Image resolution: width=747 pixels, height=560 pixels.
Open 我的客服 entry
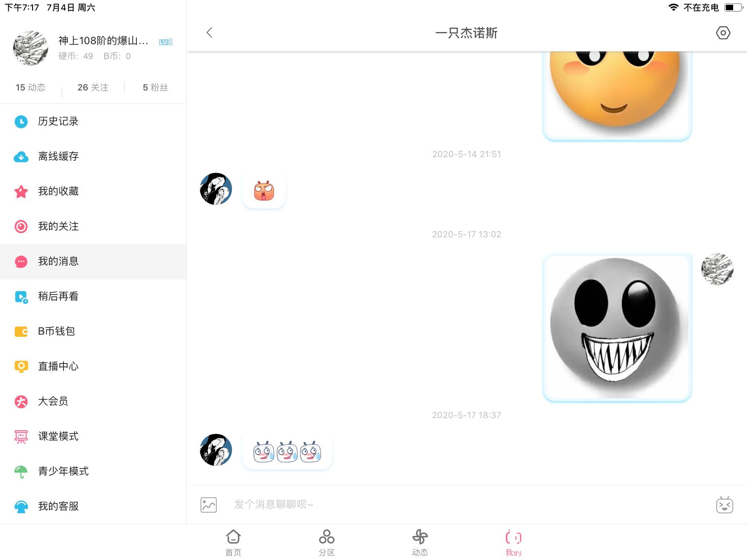93,507
